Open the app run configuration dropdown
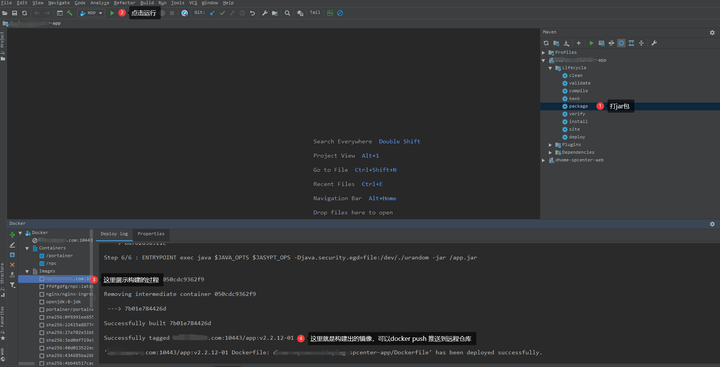The image size is (720, 367). tap(91, 13)
